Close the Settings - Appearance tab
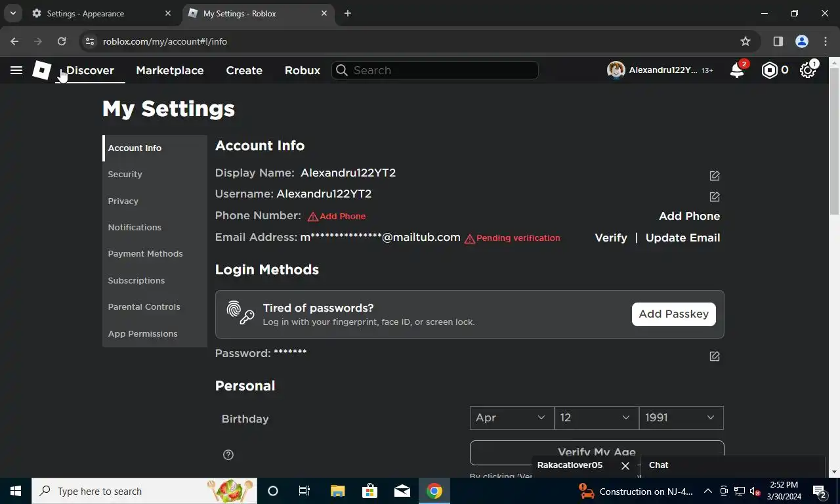This screenshot has width=840, height=504. [168, 13]
